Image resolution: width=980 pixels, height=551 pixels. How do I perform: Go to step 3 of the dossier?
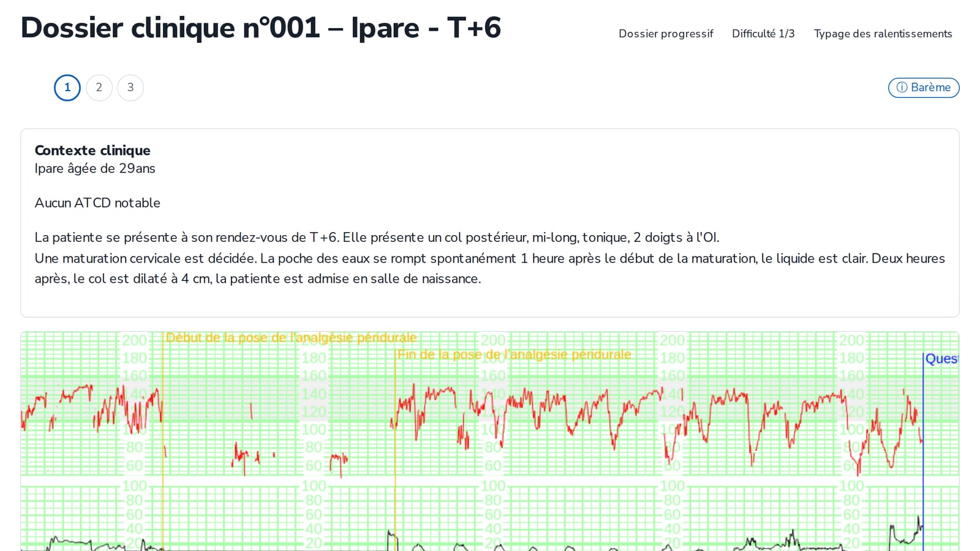130,88
